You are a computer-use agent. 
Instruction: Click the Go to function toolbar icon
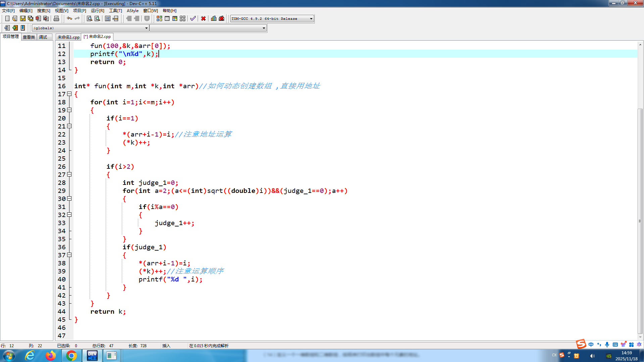click(x=108, y=18)
